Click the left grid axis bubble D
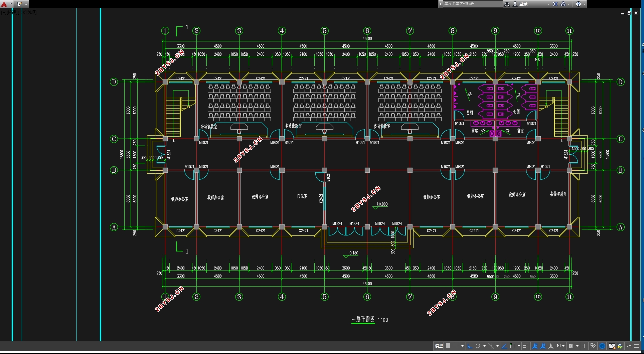 point(114,82)
